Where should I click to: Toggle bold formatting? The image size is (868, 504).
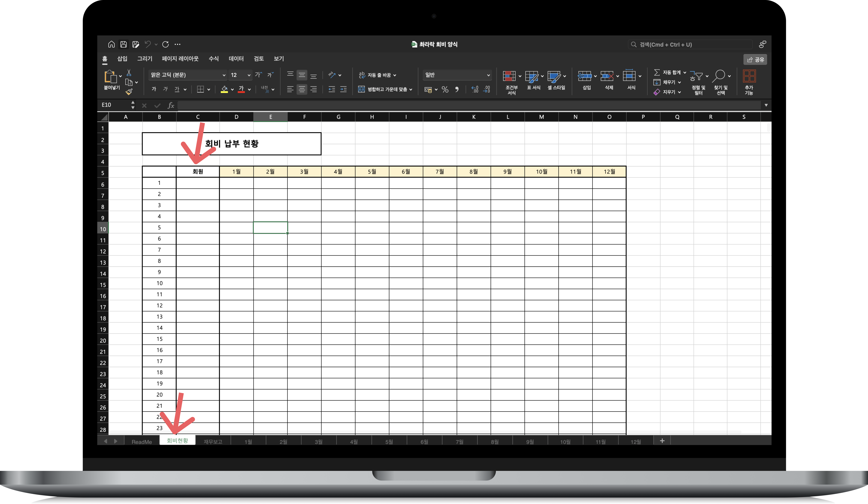coord(154,89)
